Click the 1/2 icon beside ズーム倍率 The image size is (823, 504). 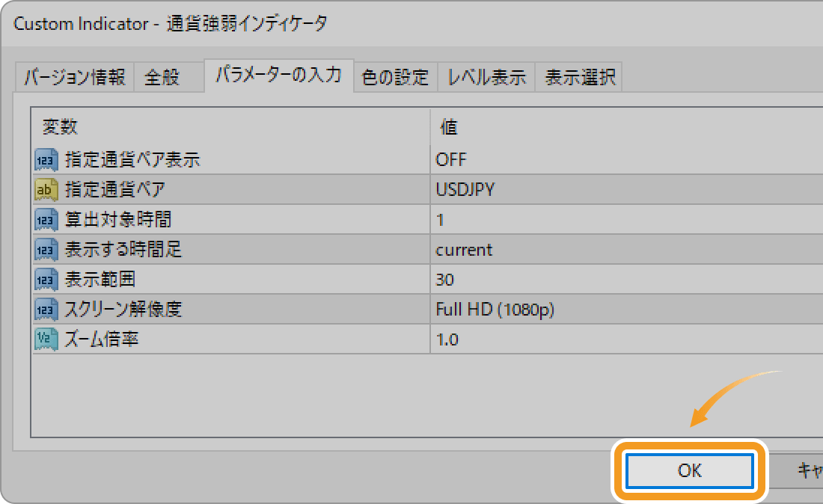point(46,339)
